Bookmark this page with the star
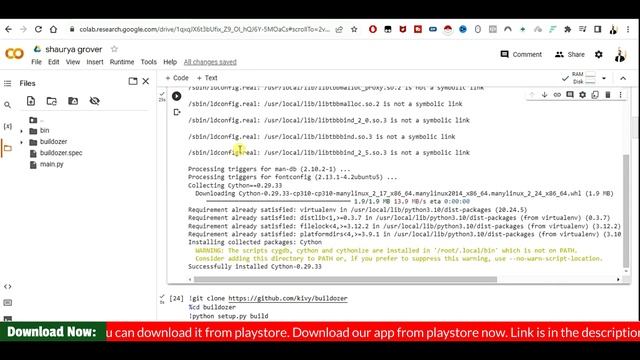The height and width of the screenshot is (360, 640). pyautogui.click(x=354, y=29)
